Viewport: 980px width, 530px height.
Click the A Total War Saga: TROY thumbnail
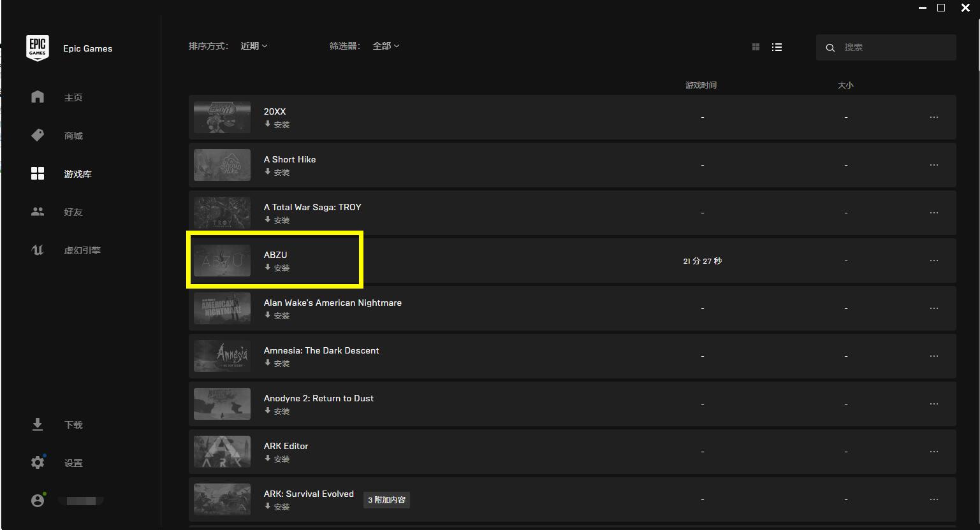tap(222, 213)
